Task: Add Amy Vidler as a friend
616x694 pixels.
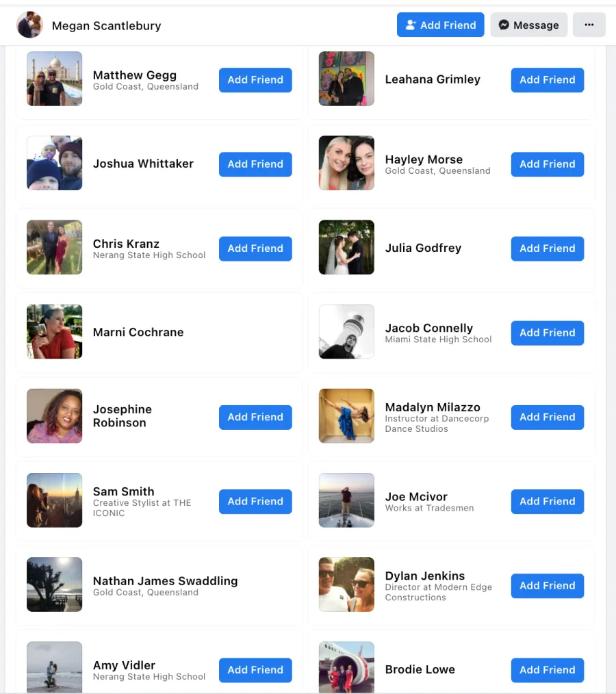Action: pos(255,670)
